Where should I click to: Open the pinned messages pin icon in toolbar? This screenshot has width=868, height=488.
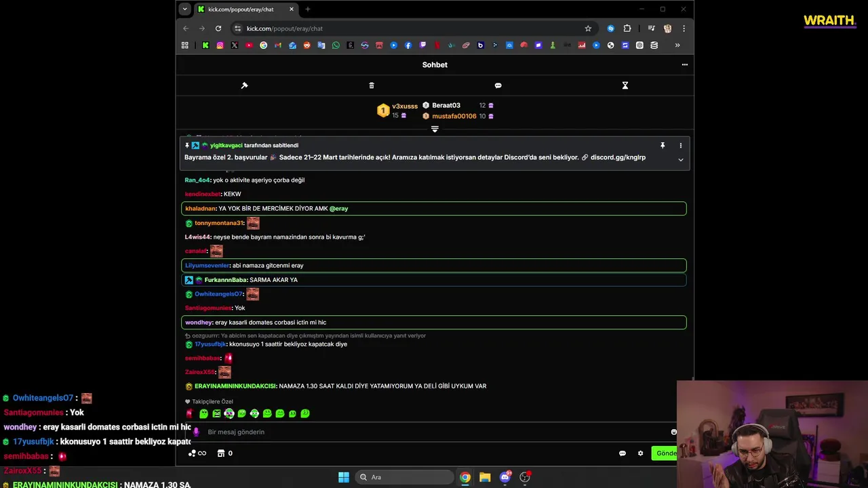click(x=245, y=85)
